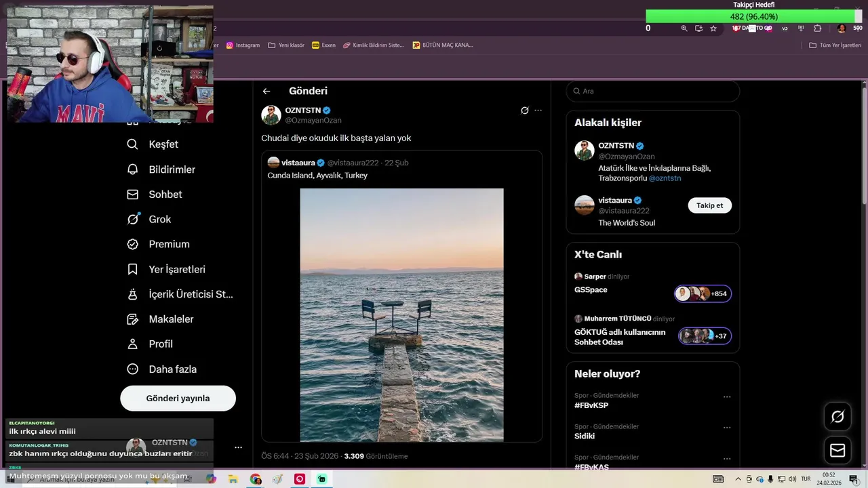This screenshot has width=868, height=488.
Task: Join the GSSpace live space
Action: (x=591, y=290)
